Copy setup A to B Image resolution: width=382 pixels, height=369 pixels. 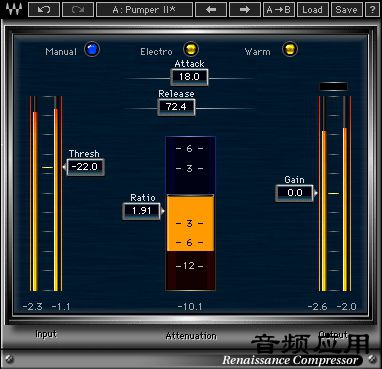[x=278, y=10]
